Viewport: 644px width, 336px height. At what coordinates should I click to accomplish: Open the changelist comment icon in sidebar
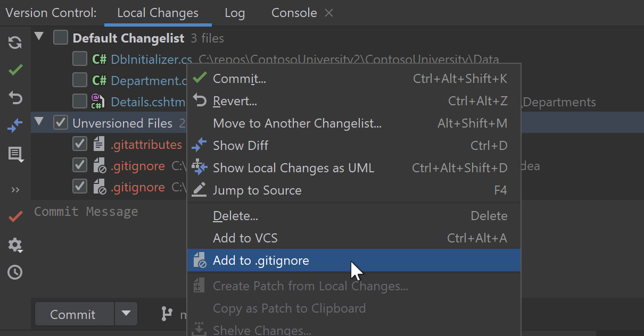coord(15,154)
